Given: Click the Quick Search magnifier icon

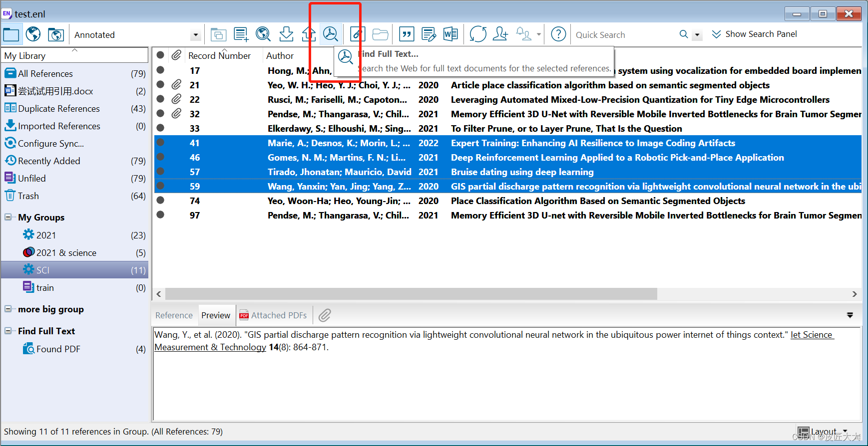Looking at the screenshot, I should 684,34.
